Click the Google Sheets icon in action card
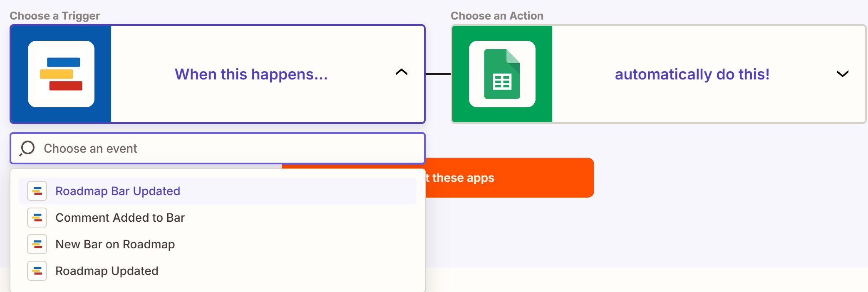The height and width of the screenshot is (292, 868). pyautogui.click(x=502, y=74)
